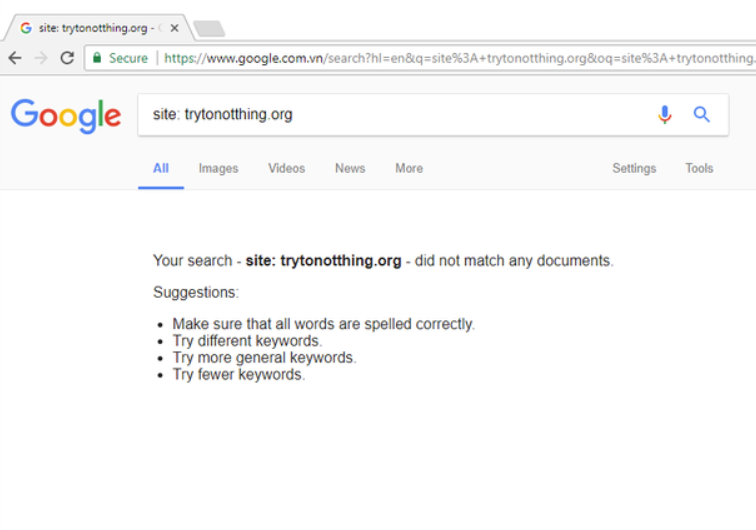Click the Google favicon on the tab
The height and width of the screenshot is (530, 756).
click(26, 28)
